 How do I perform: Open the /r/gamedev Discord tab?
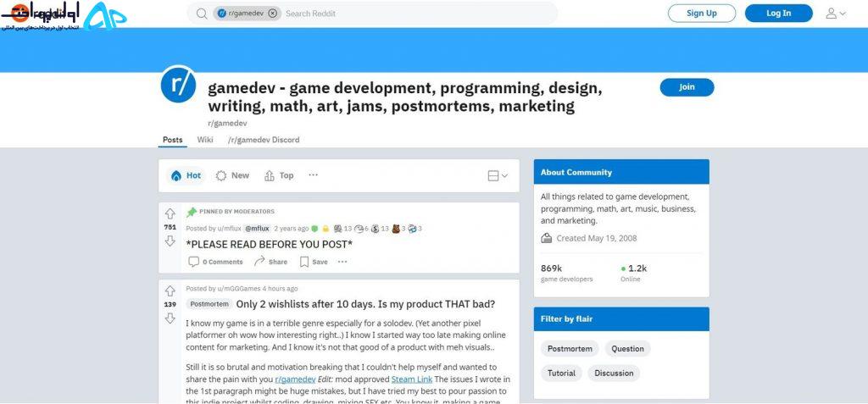(264, 140)
